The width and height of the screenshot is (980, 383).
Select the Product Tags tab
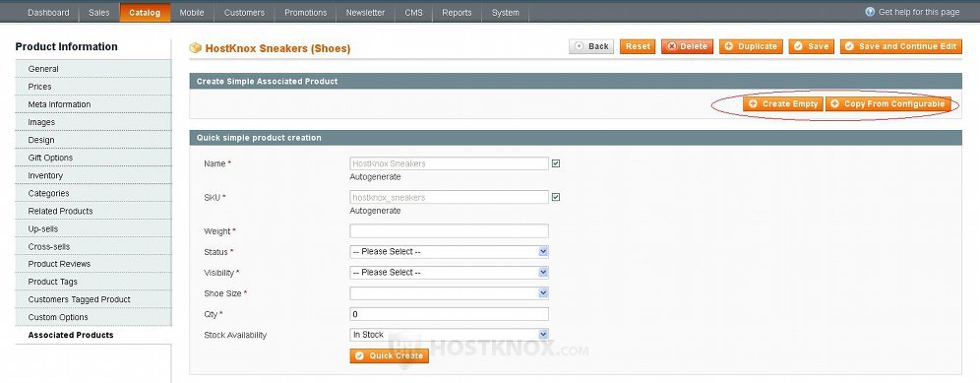tap(93, 282)
